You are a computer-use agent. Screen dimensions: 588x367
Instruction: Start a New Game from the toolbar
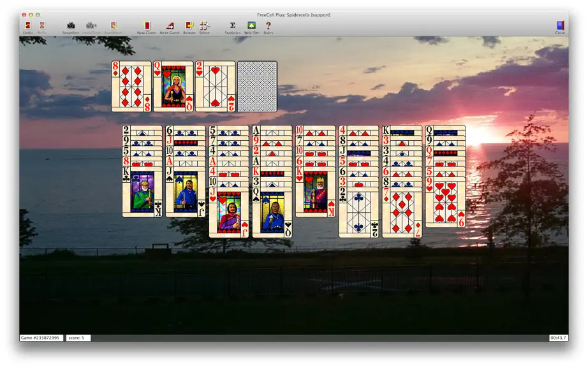(x=147, y=27)
